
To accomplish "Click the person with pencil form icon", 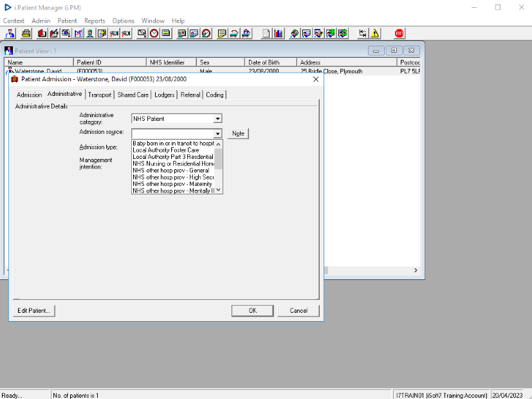I will pyautogui.click(x=318, y=33).
